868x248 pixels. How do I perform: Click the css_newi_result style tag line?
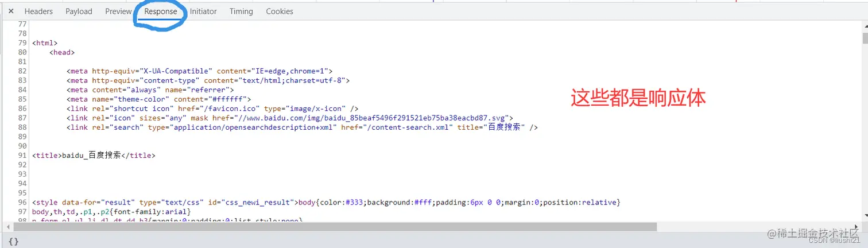point(326,202)
